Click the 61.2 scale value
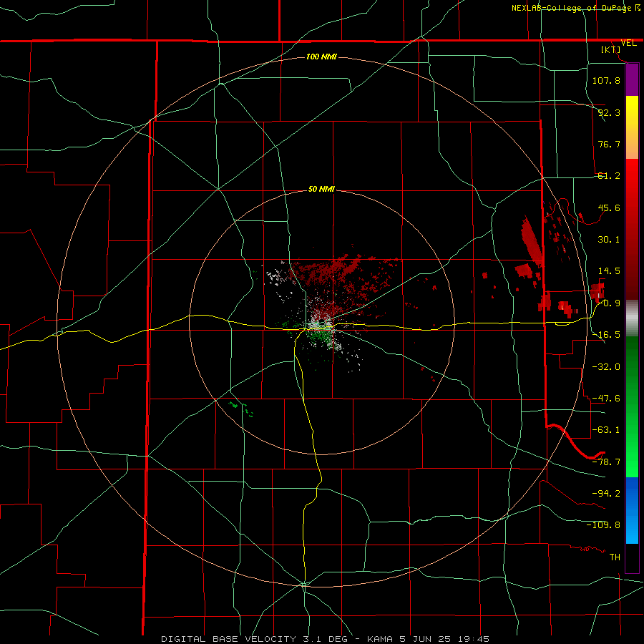This screenshot has height=644, width=644. pos(609,176)
